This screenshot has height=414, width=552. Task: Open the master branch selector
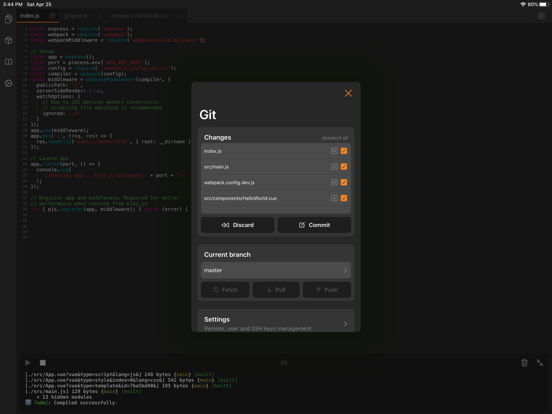(x=276, y=270)
